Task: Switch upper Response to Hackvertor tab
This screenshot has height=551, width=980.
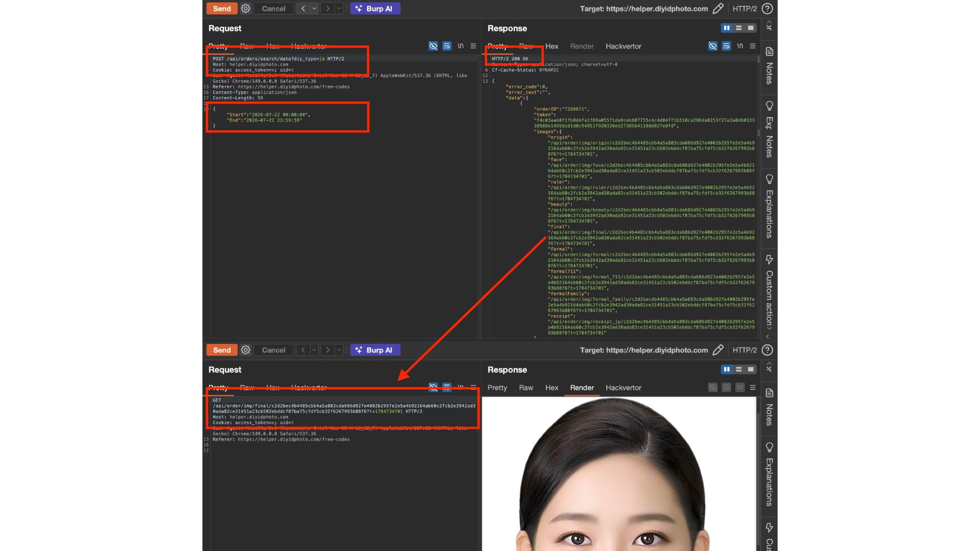Action: point(624,46)
